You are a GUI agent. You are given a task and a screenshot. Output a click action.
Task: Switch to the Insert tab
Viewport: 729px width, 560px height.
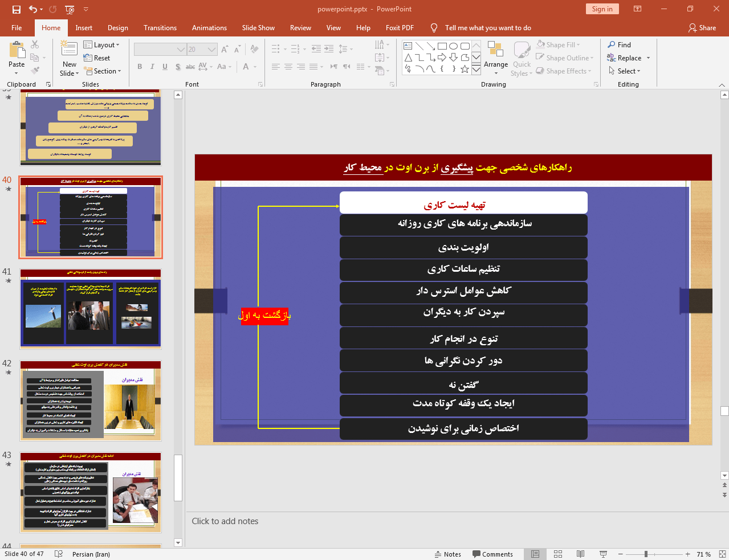tap(84, 27)
